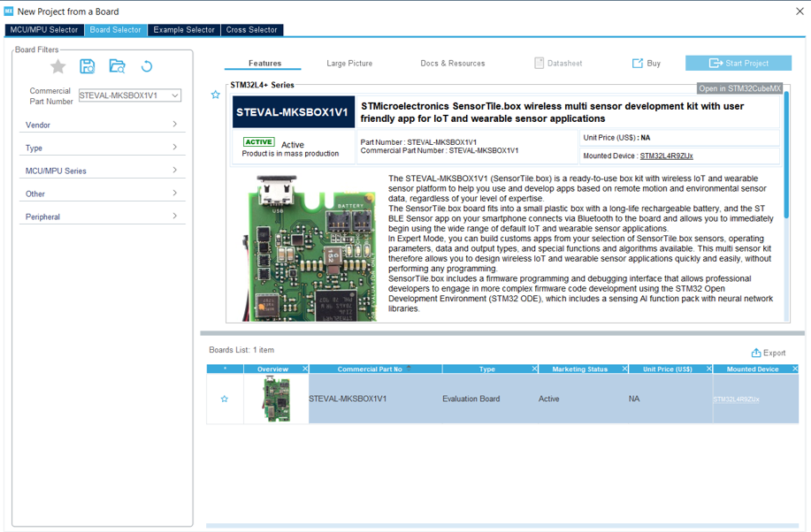The image size is (811, 532).
Task: Click the reset filters refresh icon
Action: (x=147, y=66)
